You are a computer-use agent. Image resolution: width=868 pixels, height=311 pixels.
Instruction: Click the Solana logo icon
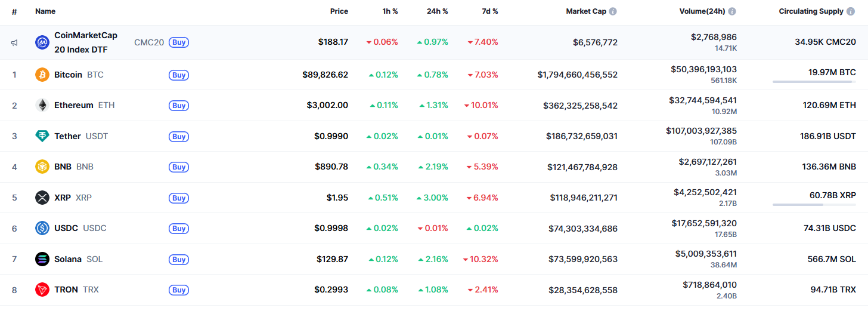click(42, 259)
